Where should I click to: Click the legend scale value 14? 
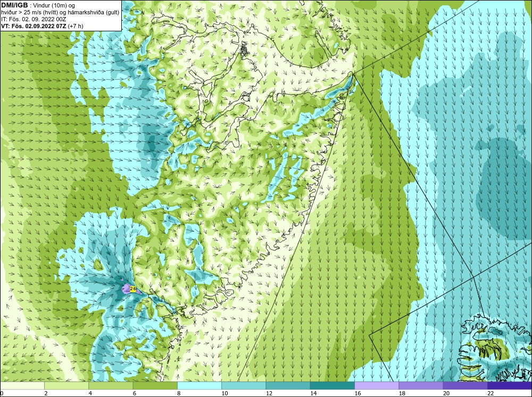coord(313,393)
